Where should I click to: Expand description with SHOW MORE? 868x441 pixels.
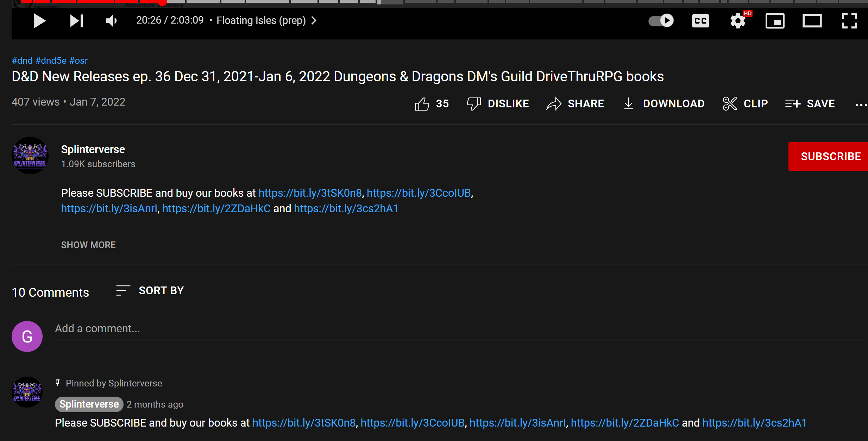point(88,245)
